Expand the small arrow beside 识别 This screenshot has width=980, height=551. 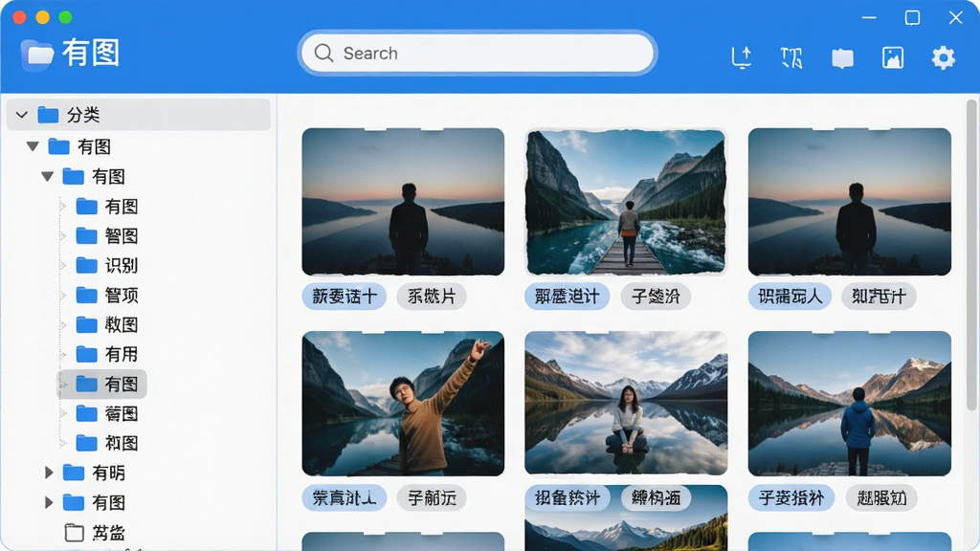tap(62, 266)
